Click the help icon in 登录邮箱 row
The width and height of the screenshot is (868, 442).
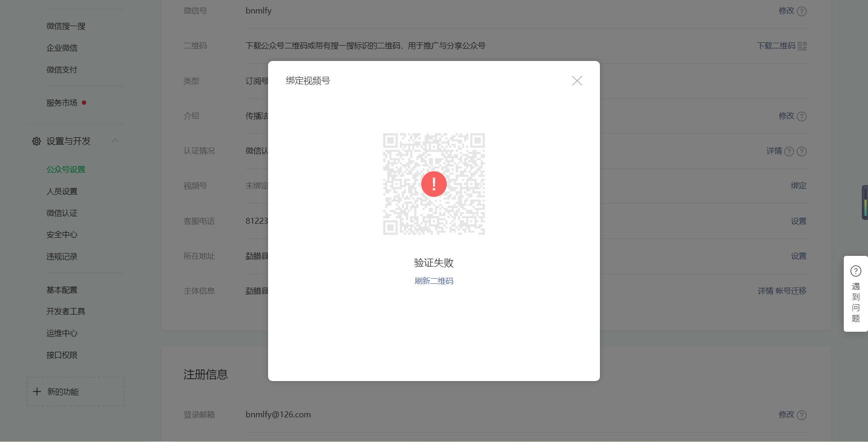[x=801, y=415]
